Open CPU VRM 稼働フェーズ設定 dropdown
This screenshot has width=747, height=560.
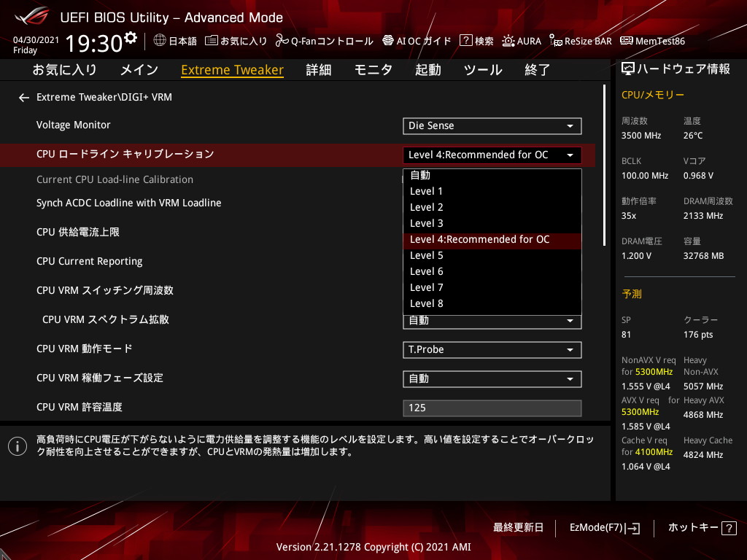click(x=492, y=378)
